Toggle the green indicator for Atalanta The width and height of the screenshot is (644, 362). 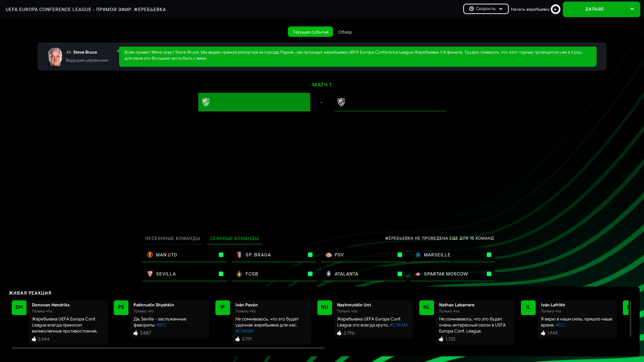click(x=400, y=274)
